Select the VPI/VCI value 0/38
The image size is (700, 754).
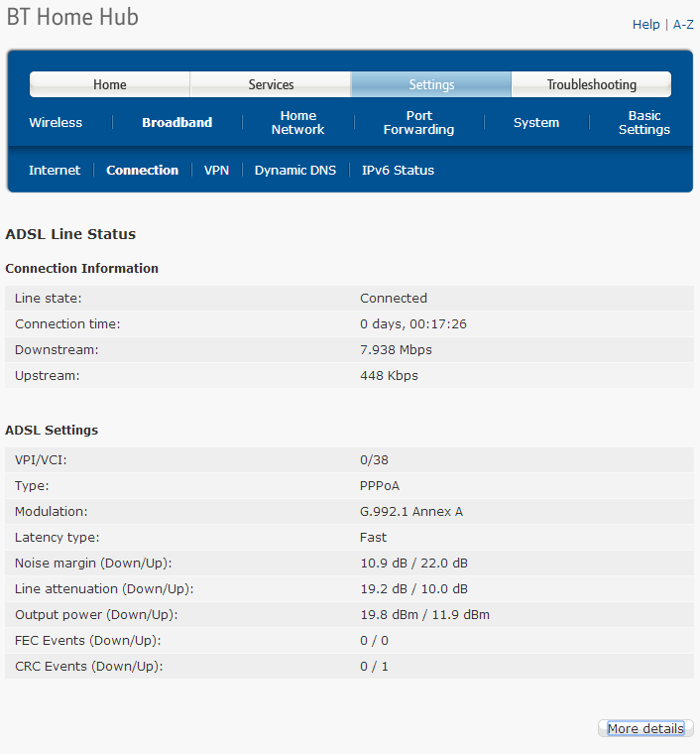coord(374,460)
